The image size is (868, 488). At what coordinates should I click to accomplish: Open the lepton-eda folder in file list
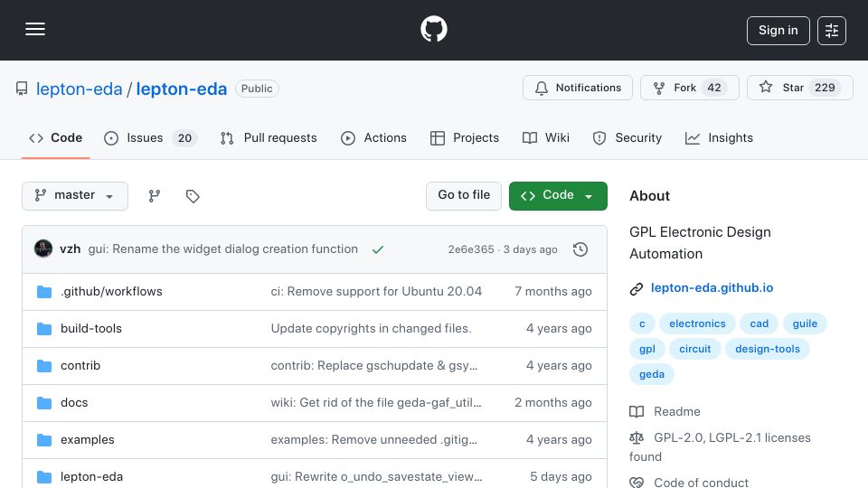click(91, 477)
